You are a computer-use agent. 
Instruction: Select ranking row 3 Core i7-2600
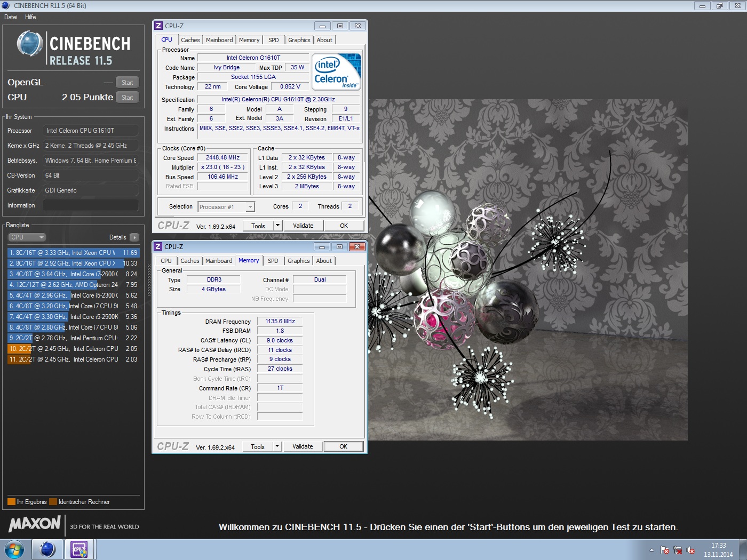73,274
